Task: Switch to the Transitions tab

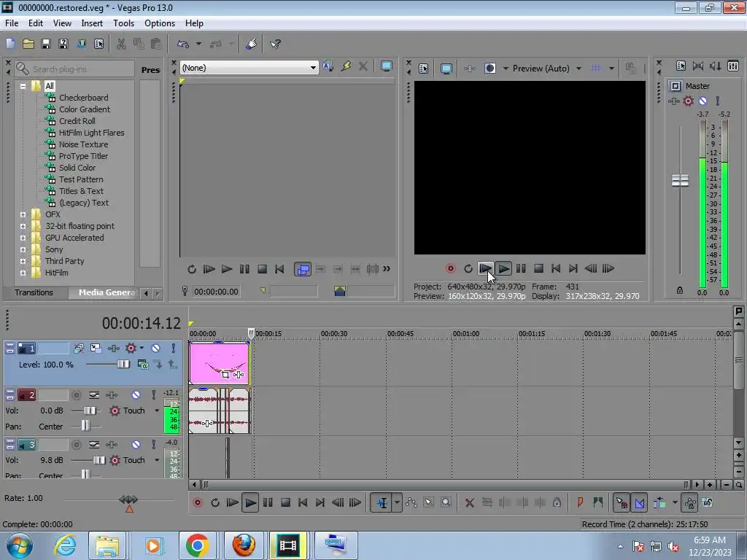Action: click(34, 292)
